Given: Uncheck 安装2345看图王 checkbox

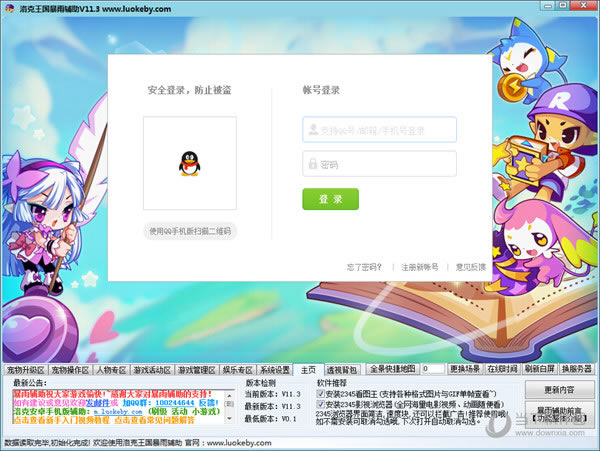Looking at the screenshot, I should 320,393.
